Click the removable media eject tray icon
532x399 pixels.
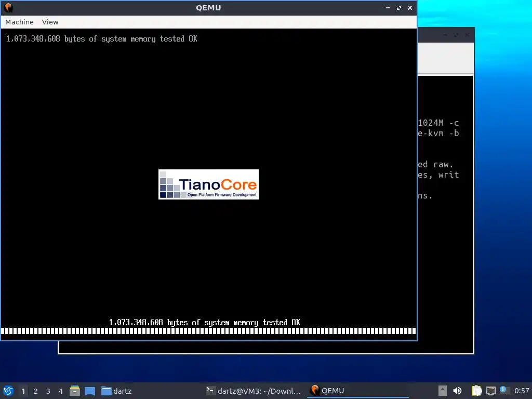(x=443, y=391)
